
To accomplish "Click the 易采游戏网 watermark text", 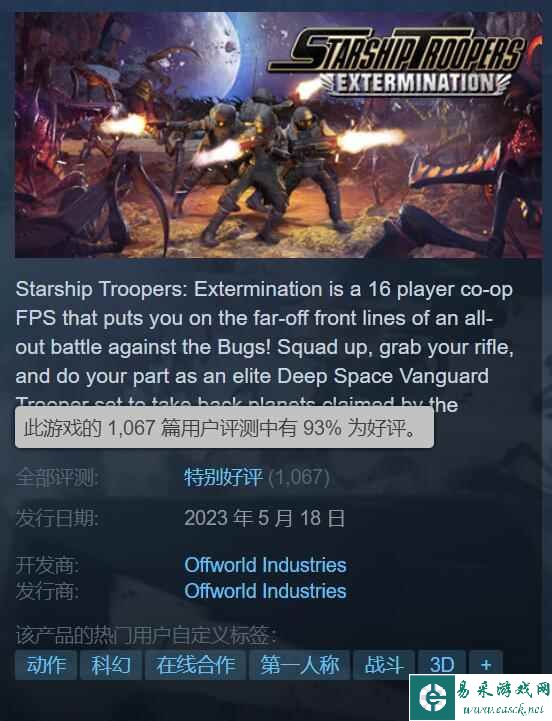I will pos(503,691).
